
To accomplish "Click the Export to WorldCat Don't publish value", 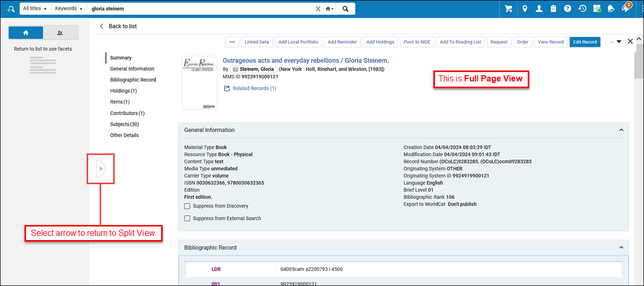I will 462,204.
